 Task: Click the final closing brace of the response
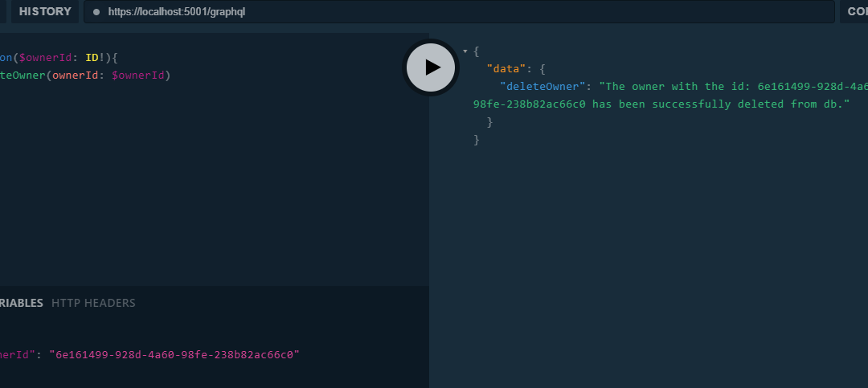coord(476,140)
